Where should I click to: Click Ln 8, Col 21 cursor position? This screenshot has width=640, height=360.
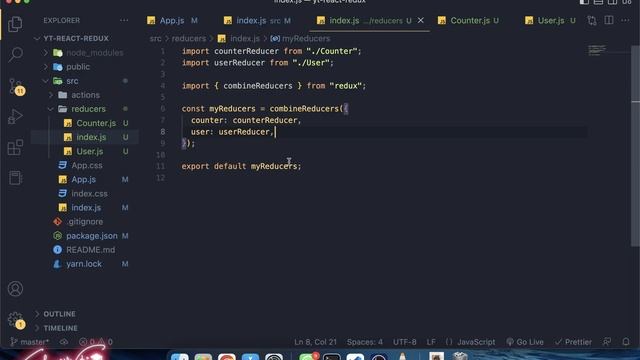pos(315,342)
